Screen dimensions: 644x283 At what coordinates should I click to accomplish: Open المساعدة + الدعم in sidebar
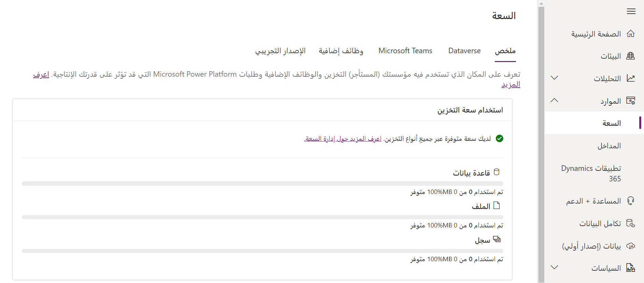[x=594, y=201]
